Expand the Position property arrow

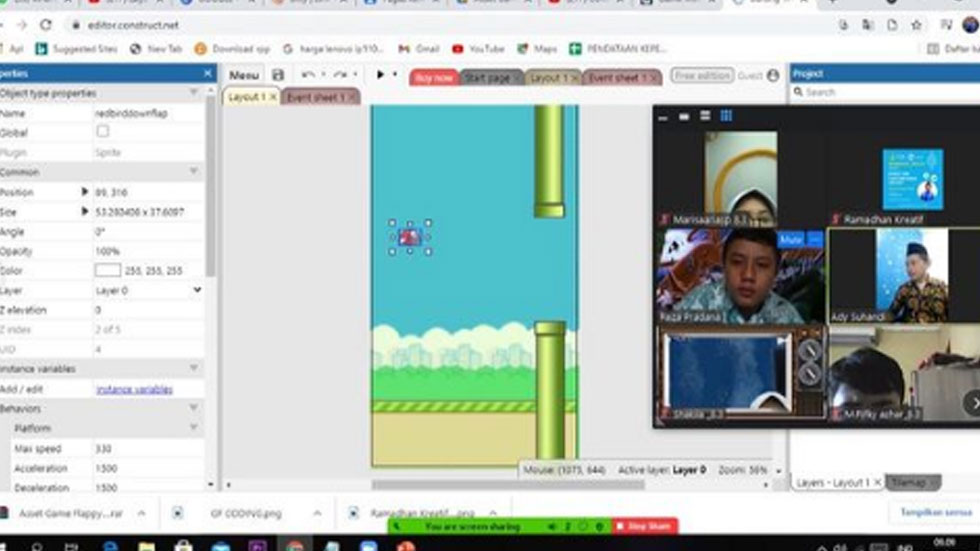pos(84,192)
